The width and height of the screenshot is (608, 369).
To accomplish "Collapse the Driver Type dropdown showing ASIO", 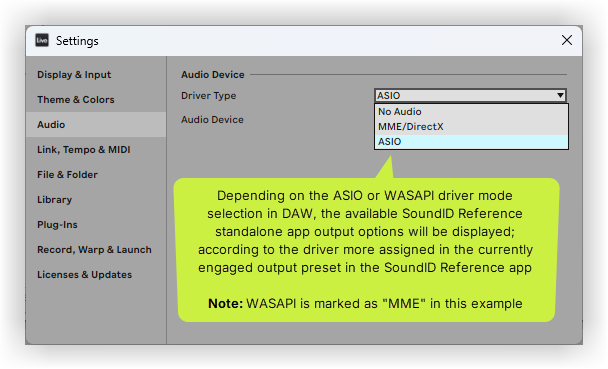I will (x=470, y=95).
